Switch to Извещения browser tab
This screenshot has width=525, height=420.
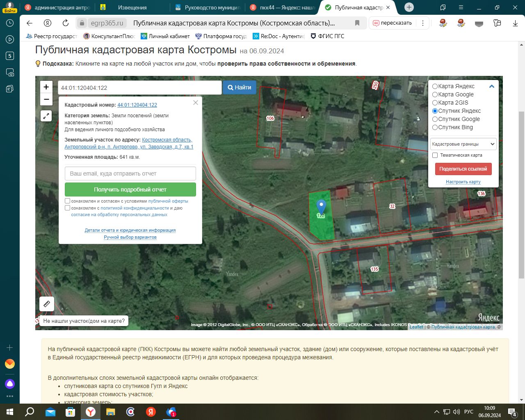(x=132, y=7)
